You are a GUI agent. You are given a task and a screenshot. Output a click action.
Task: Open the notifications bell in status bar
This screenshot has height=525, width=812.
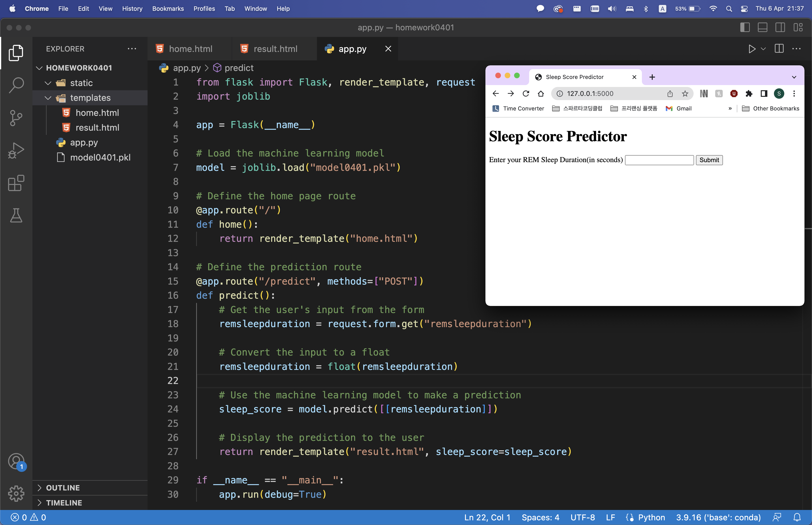797,517
